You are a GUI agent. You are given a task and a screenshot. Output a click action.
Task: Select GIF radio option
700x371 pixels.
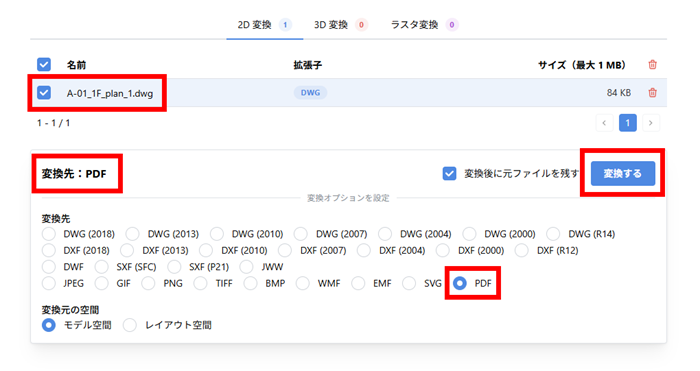[x=102, y=283]
